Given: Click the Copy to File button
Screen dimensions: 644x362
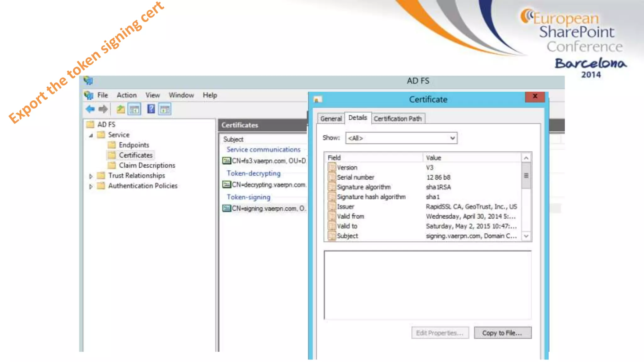Looking at the screenshot, I should point(502,333).
